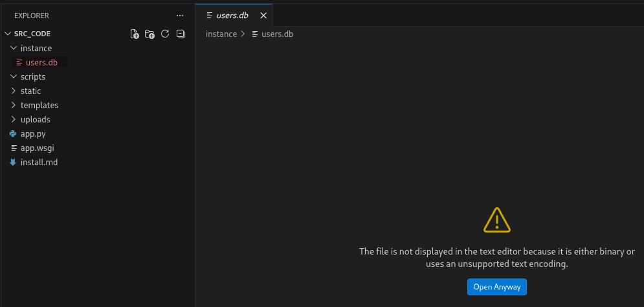Open the install.md file
644x307 pixels.
39,163
